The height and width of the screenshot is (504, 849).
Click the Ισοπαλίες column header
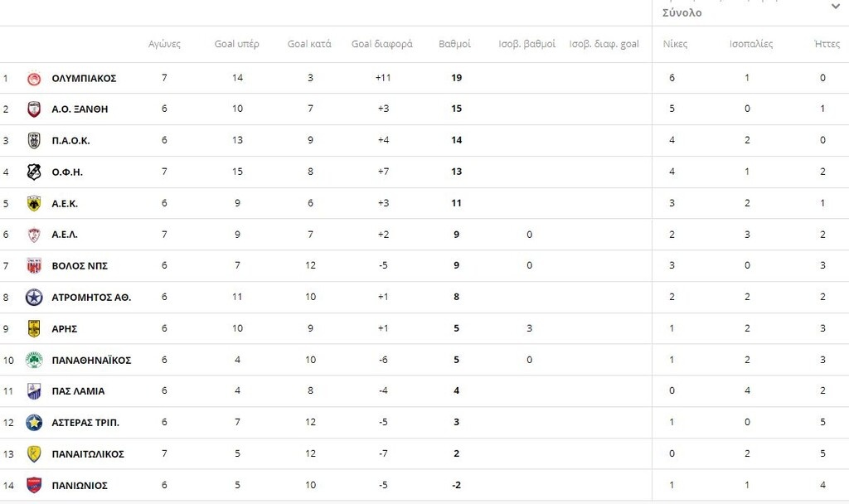click(x=751, y=44)
